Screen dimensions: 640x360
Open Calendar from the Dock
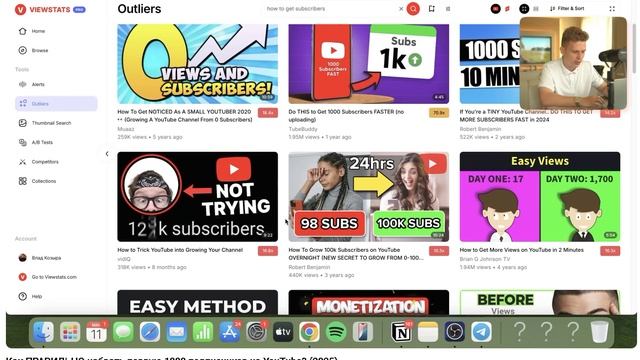pyautogui.click(x=96, y=331)
